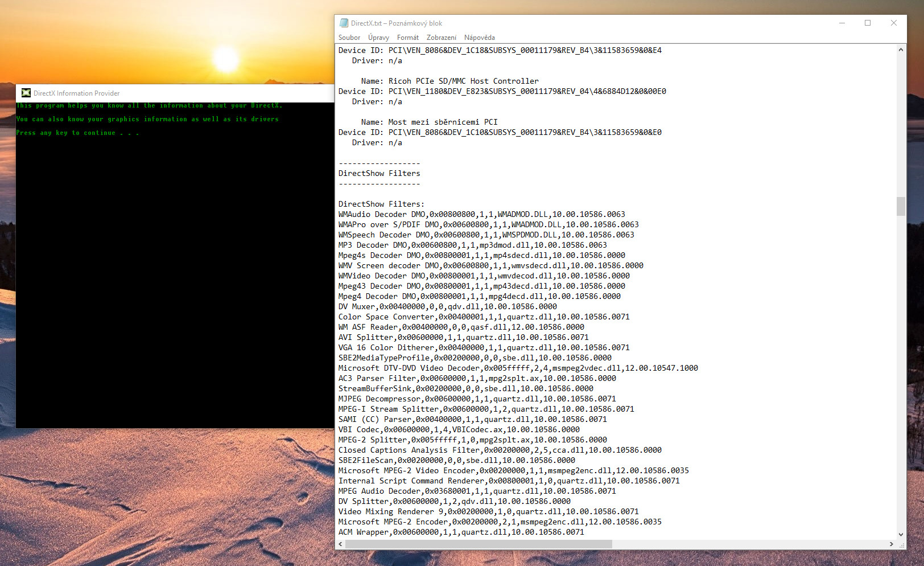Click 'Press any key to continue' console line
This screenshot has height=566, width=924.
[77, 133]
